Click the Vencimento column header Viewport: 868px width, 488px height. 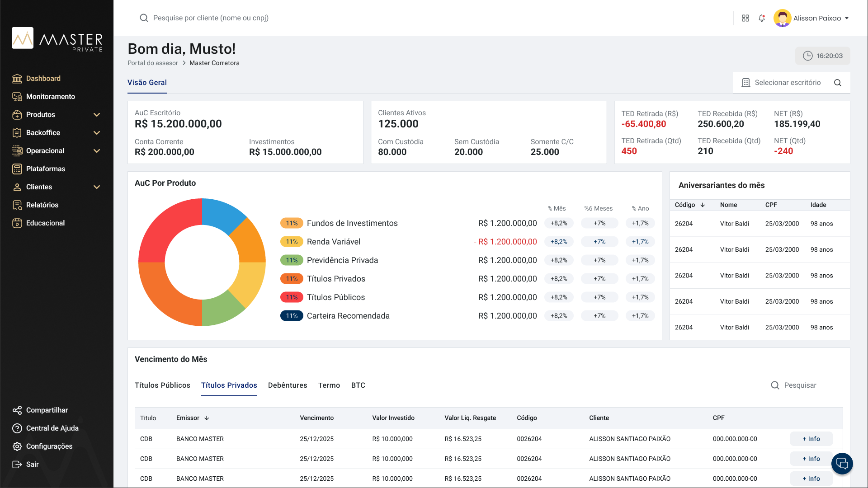click(x=317, y=418)
